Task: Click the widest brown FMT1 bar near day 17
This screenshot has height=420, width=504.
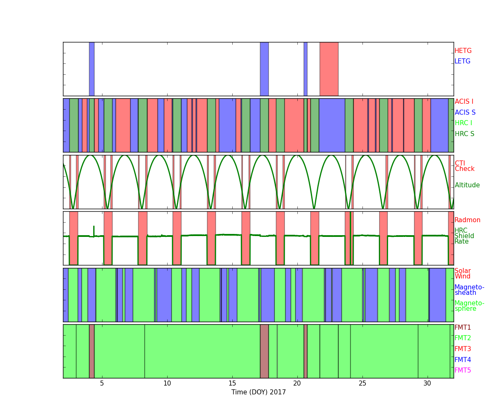Action: [x=264, y=351]
